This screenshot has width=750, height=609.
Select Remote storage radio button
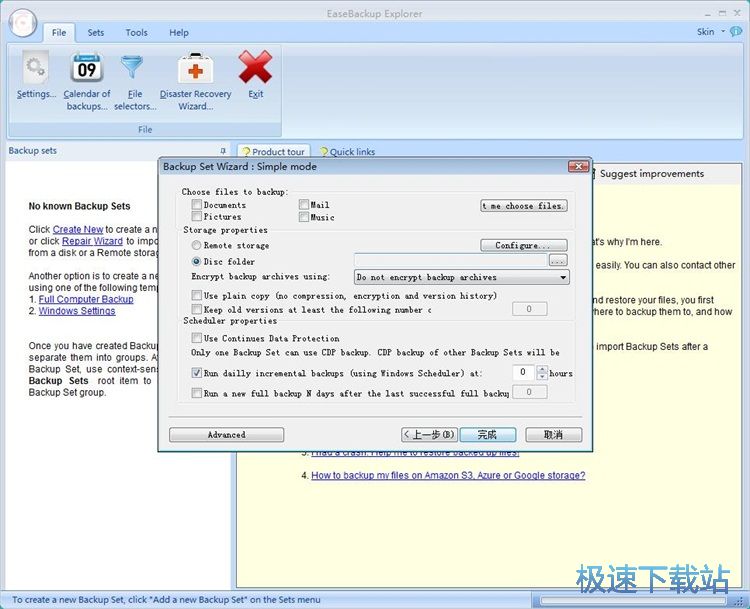pyautogui.click(x=196, y=245)
